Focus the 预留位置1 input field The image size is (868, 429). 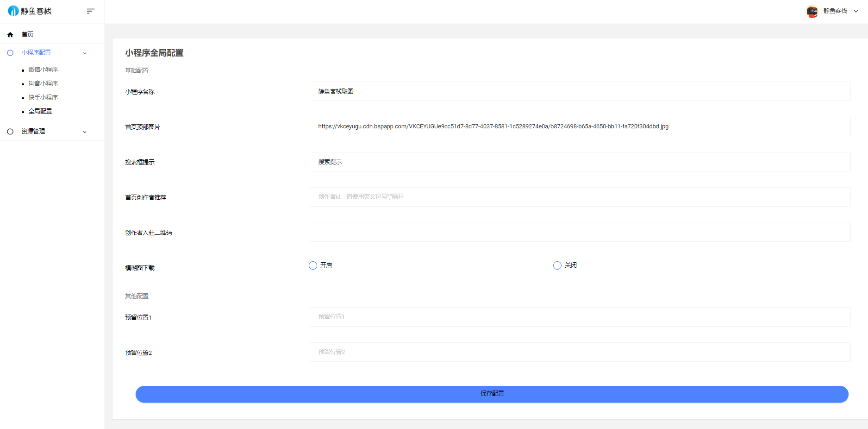(579, 317)
